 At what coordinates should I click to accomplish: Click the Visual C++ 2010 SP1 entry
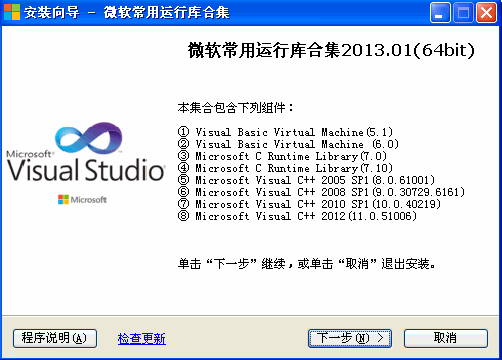[x=309, y=204]
